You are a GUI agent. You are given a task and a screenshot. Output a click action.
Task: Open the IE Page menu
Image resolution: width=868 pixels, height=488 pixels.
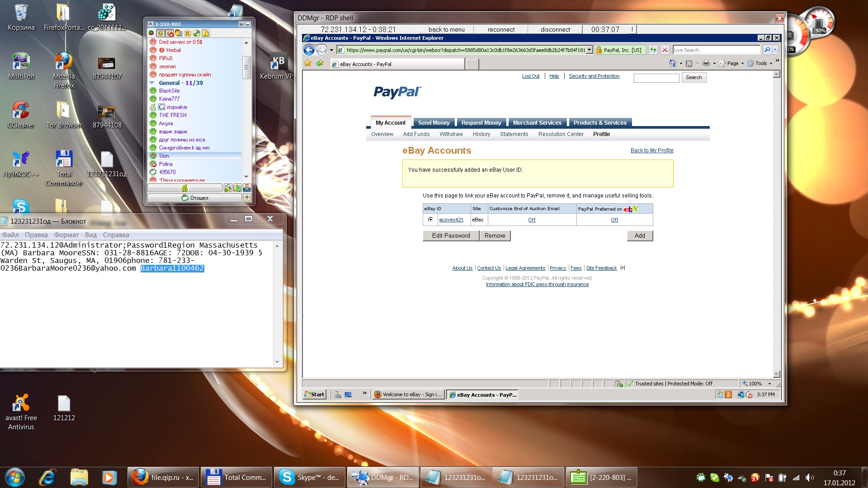(731, 63)
